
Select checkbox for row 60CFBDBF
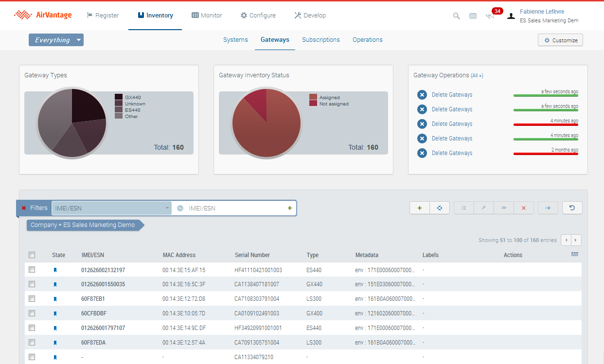tap(32, 313)
